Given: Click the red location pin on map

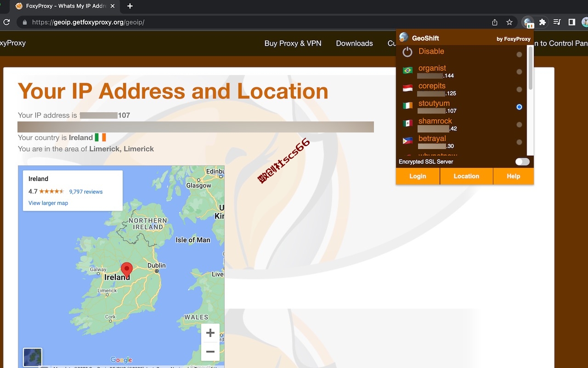Looking at the screenshot, I should click(126, 270).
